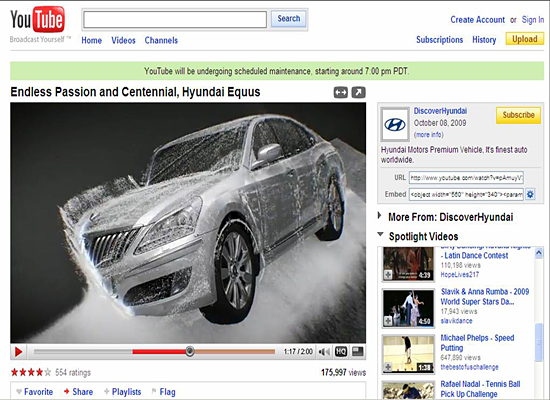Open 'Latin Dance Contest' title link

click(x=476, y=255)
